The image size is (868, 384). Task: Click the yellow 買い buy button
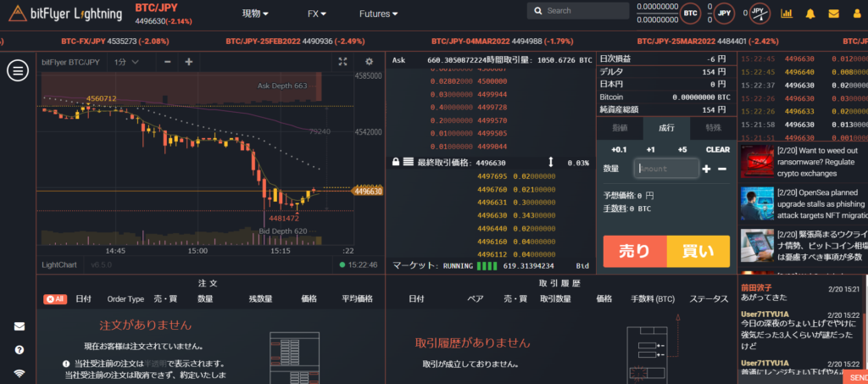698,252
